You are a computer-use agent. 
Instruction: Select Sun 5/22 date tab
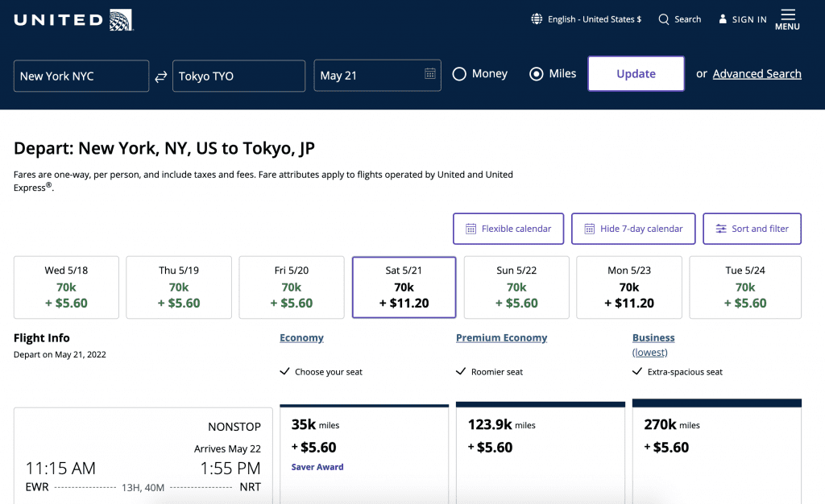coord(516,287)
